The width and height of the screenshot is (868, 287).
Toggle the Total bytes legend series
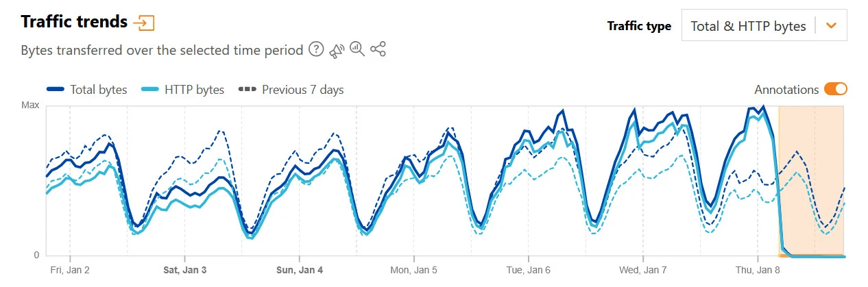pyautogui.click(x=98, y=90)
